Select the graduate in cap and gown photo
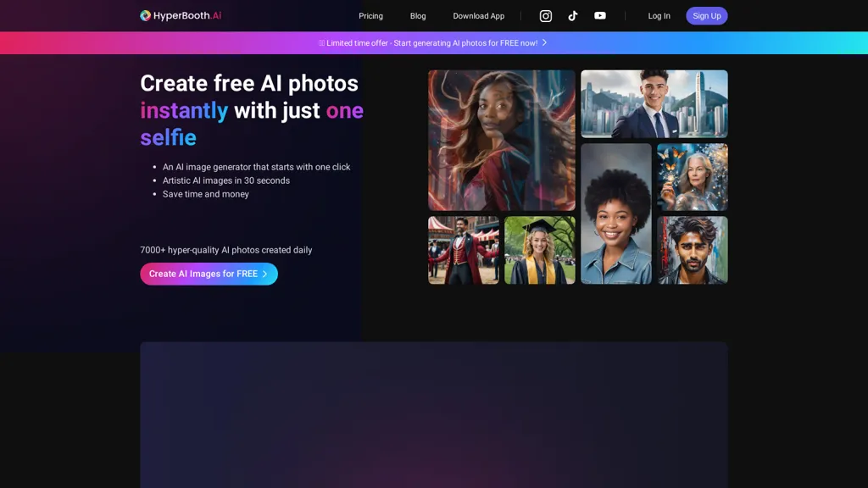The image size is (868, 488). 539,250
